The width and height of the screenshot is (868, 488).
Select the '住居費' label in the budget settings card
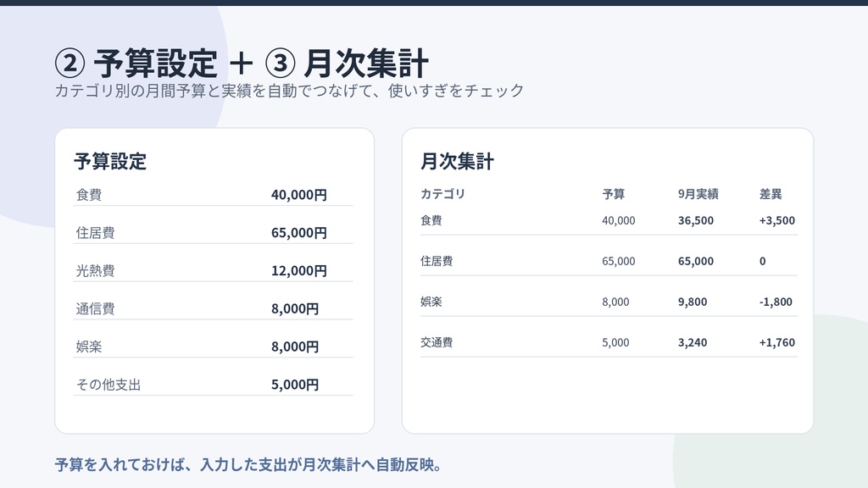pyautogui.click(x=95, y=233)
